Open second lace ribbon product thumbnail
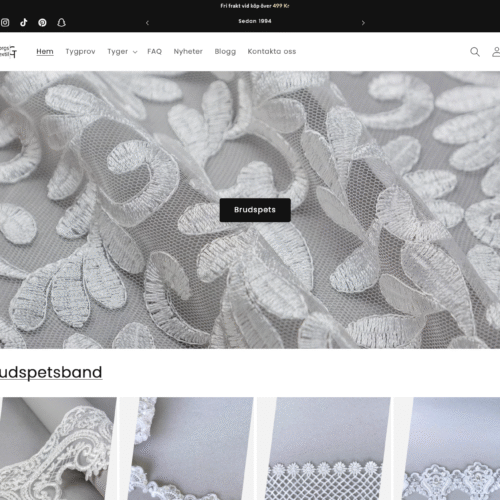The image size is (500, 500). pos(187,448)
